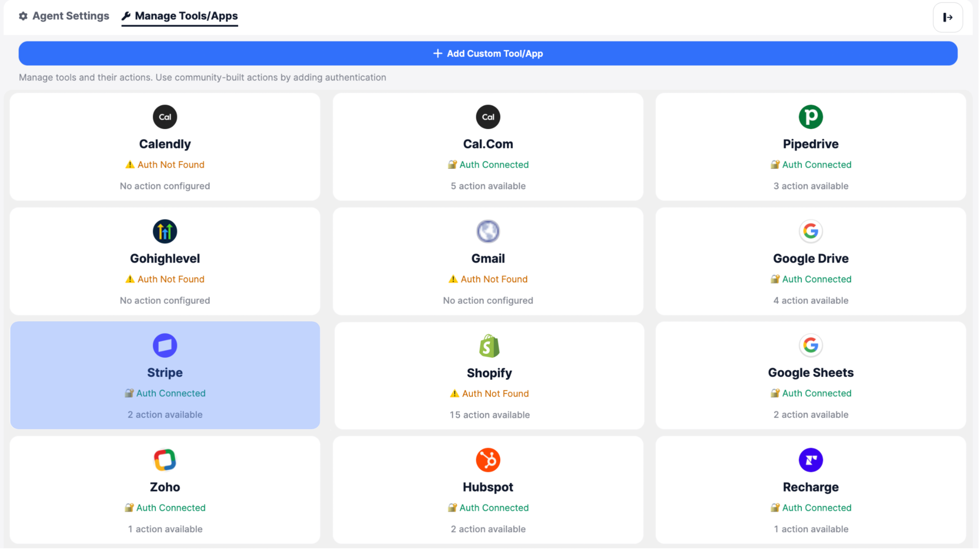
Task: Click the Zoho colorful icon
Action: [165, 460]
